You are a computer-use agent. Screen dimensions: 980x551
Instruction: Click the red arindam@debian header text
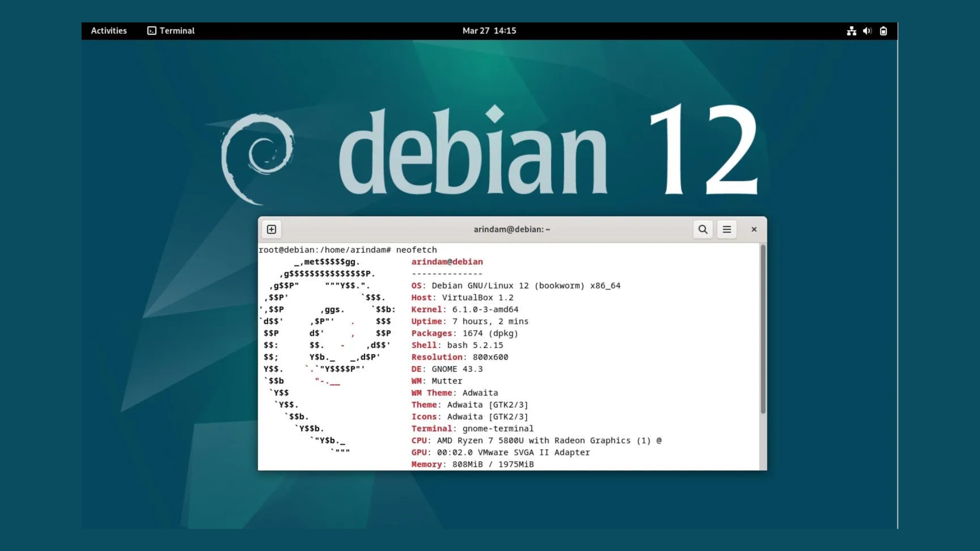coord(447,262)
